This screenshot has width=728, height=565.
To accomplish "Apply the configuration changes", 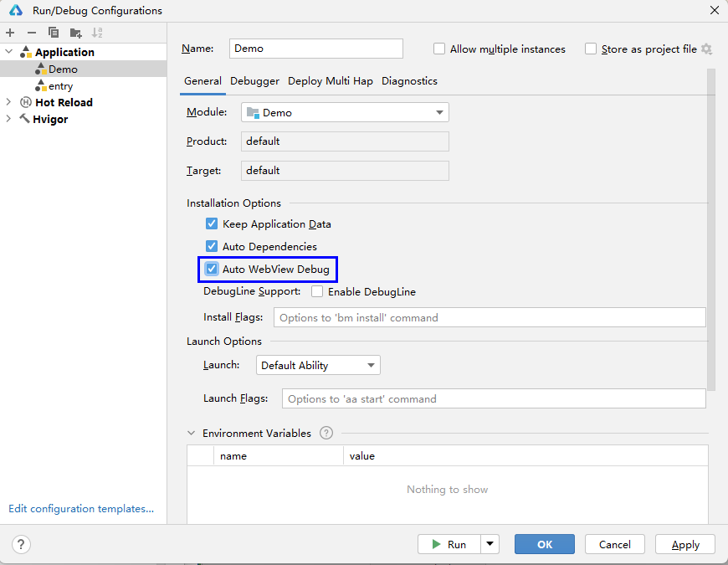I will [x=684, y=544].
